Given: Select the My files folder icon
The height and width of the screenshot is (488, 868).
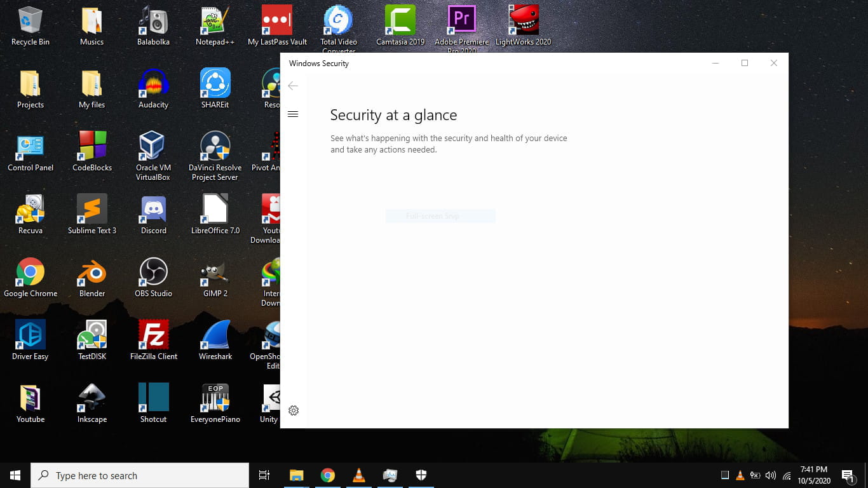Looking at the screenshot, I should pyautogui.click(x=92, y=90).
